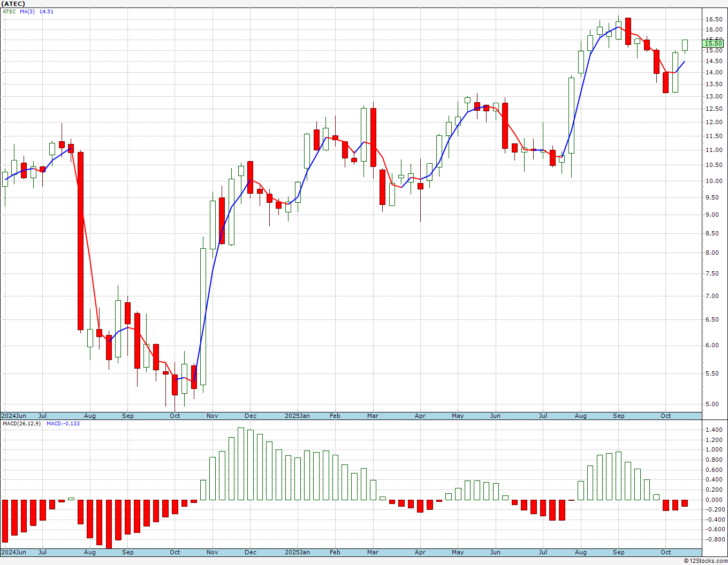The height and width of the screenshot is (565, 728).
Task: Click Mar on the MACD panel date axis
Action: [x=373, y=552]
